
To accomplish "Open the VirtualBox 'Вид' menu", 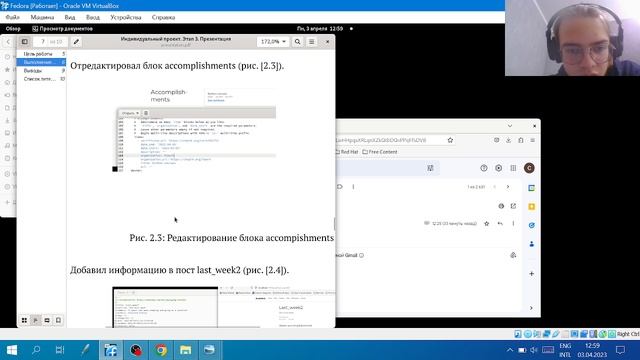I will coord(70,18).
